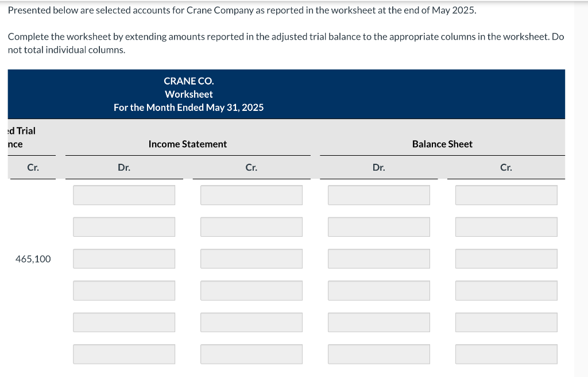Click the bottom Income Statement Cr. field
Viewport: 588px width, 377px height.
click(252, 354)
